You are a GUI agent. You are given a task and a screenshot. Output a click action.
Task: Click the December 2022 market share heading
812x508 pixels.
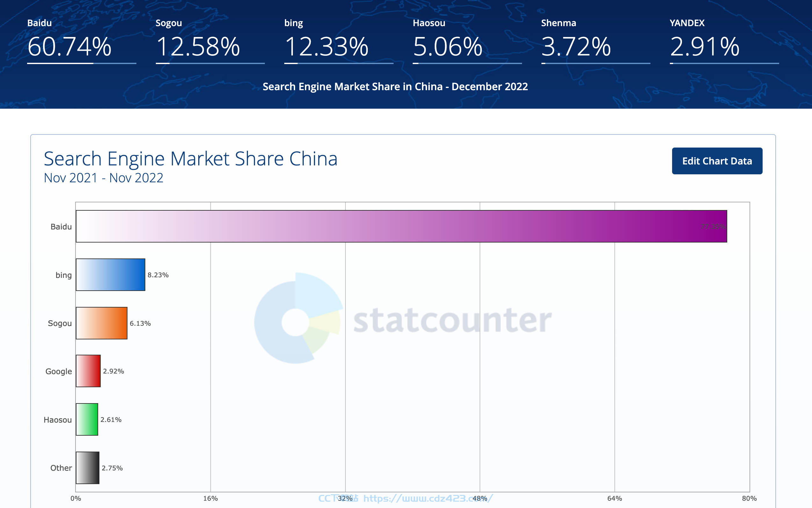click(395, 87)
